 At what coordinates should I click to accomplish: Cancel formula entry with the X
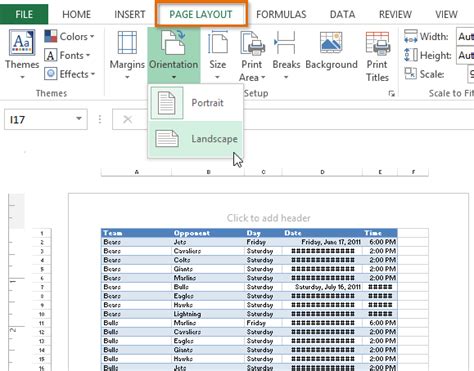[x=127, y=119]
